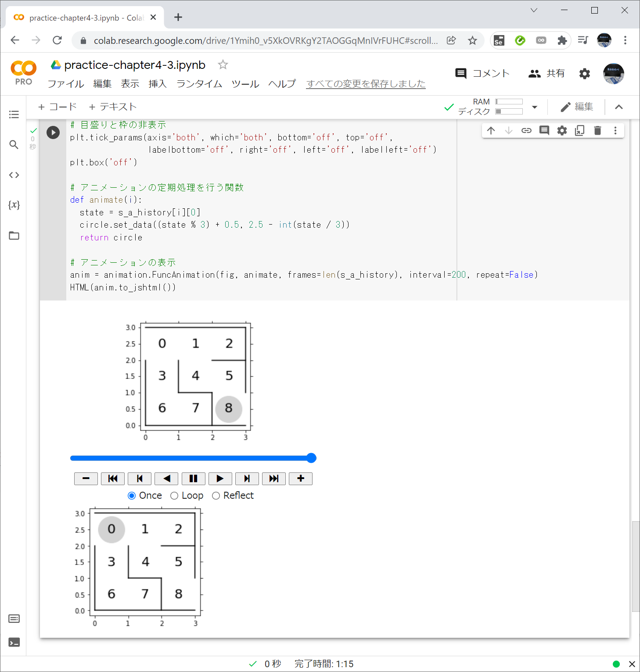Open Chrome tab search chevron
Image resolution: width=640 pixels, height=672 pixels.
click(534, 10)
